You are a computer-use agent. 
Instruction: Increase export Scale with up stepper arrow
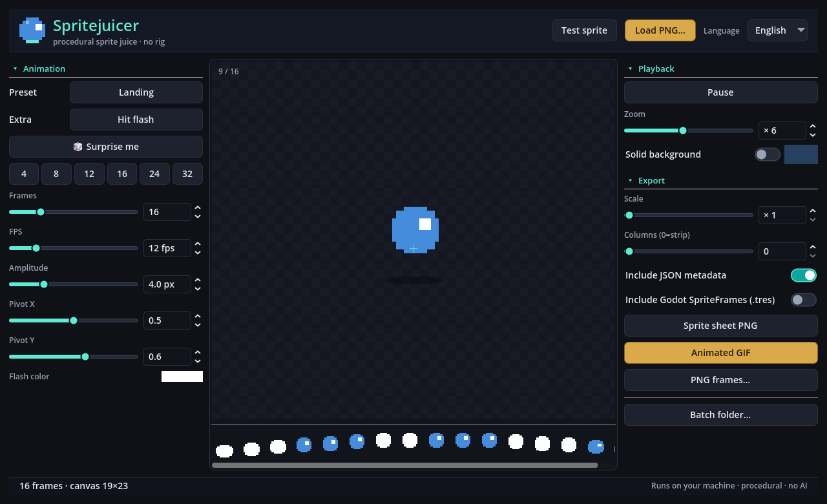tap(813, 211)
